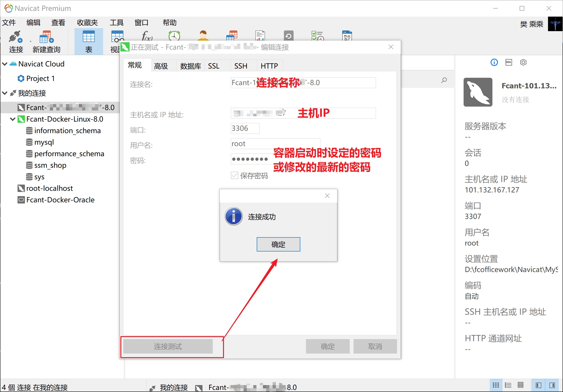The height and width of the screenshot is (392, 563).
Task: Toggle the left navigation pane button
Action: click(x=538, y=385)
